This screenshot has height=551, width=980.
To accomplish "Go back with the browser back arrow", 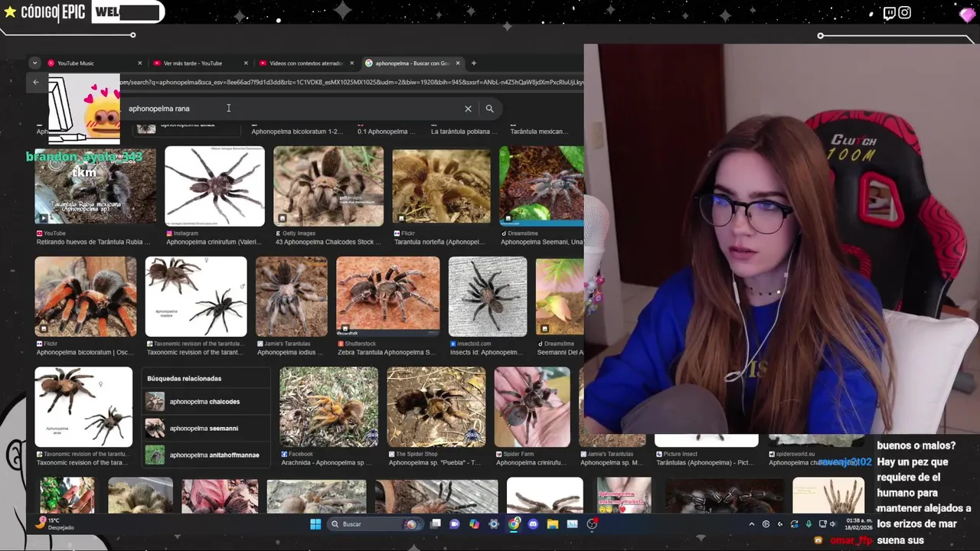I will click(36, 82).
